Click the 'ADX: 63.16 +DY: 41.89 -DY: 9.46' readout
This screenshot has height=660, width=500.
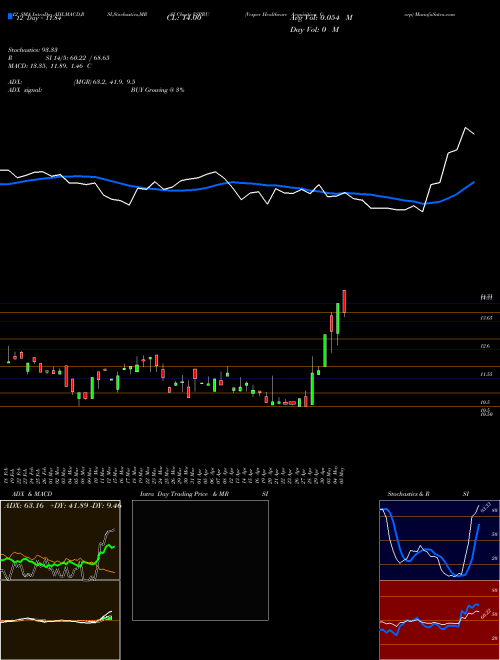coord(62,506)
